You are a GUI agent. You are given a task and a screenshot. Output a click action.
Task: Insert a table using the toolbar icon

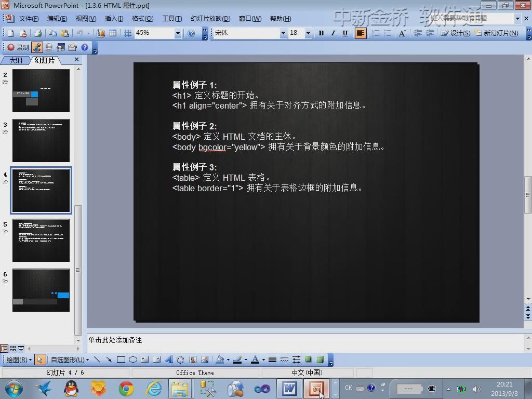113,33
